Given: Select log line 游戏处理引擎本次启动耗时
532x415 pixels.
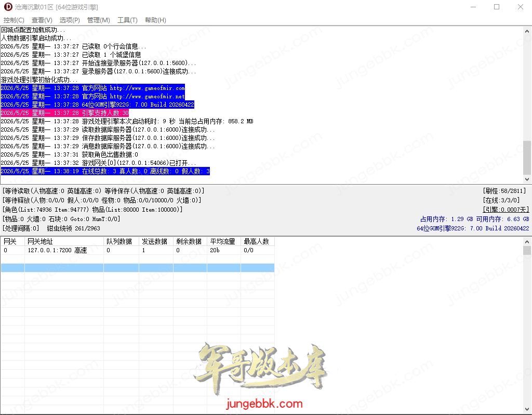Looking at the screenshot, I should click(127, 121).
